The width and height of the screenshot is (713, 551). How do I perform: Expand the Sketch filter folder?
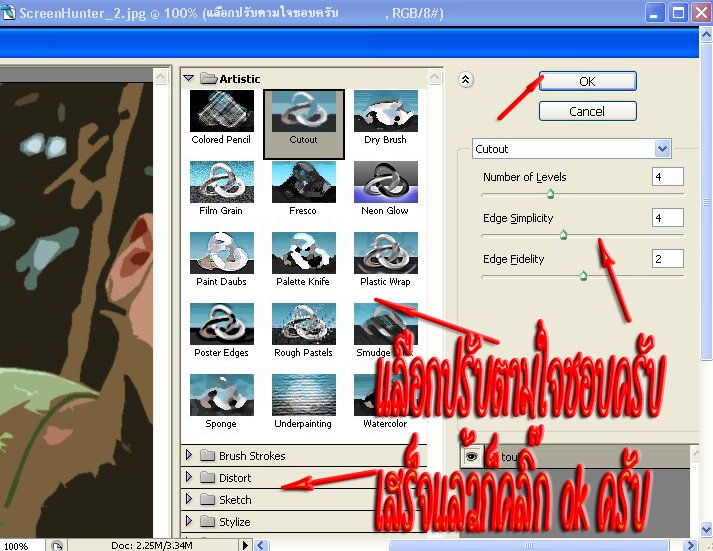click(x=189, y=499)
